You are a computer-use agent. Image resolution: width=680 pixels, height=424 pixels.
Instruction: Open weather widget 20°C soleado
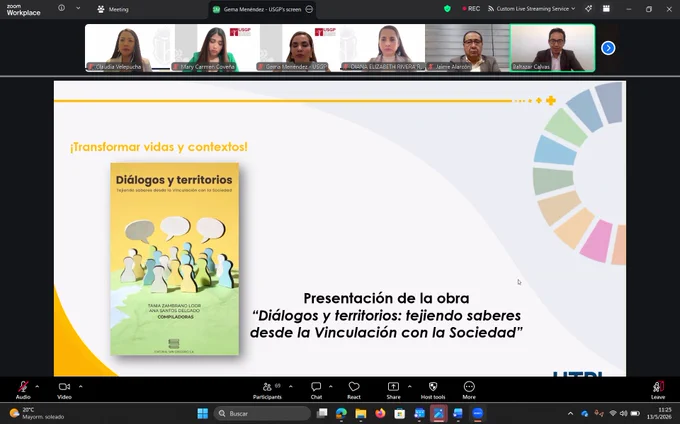tap(38, 413)
